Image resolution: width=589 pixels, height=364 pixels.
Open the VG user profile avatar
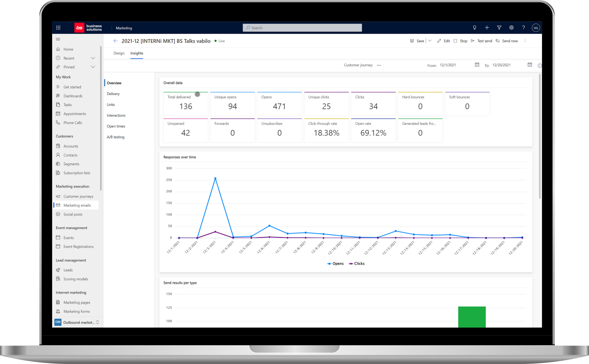pyautogui.click(x=536, y=28)
